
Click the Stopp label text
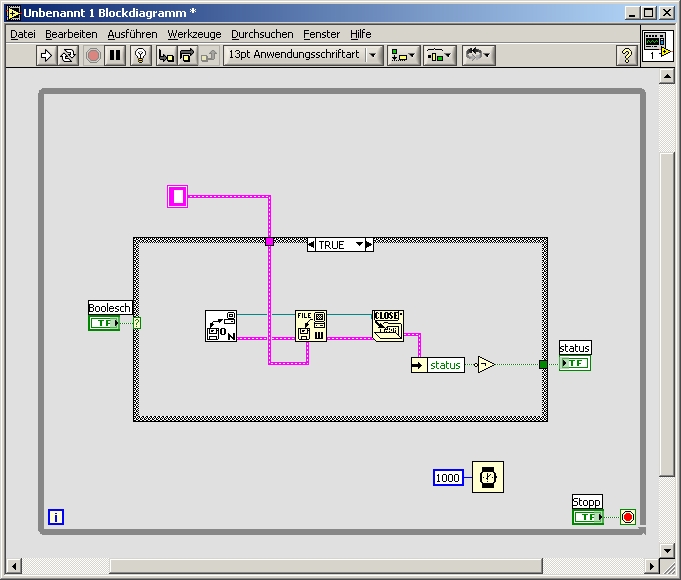(587, 502)
